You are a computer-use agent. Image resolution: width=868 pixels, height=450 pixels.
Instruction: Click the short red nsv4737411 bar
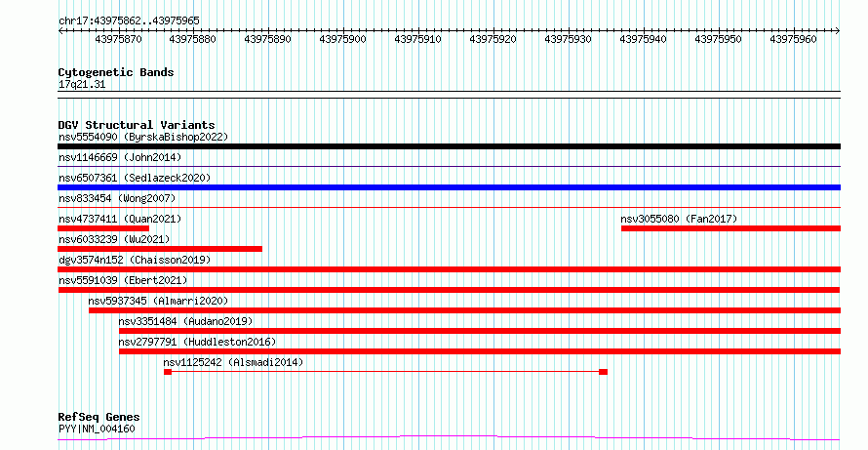(x=103, y=228)
